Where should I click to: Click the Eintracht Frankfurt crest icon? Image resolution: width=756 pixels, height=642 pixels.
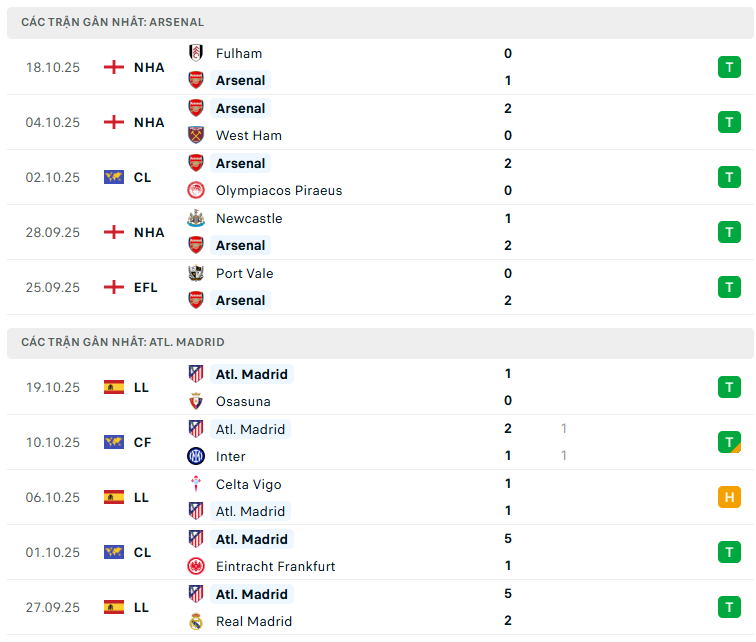point(196,566)
